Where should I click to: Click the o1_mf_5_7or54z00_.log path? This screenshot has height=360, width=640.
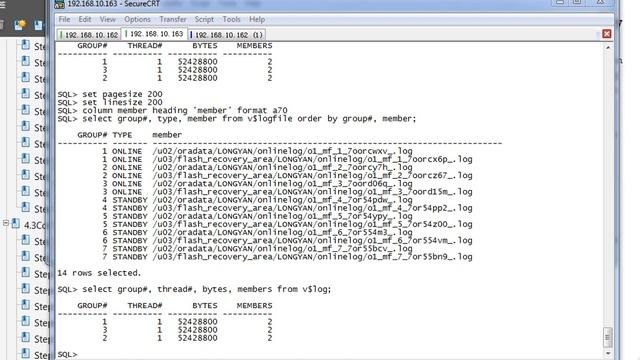(x=312, y=224)
